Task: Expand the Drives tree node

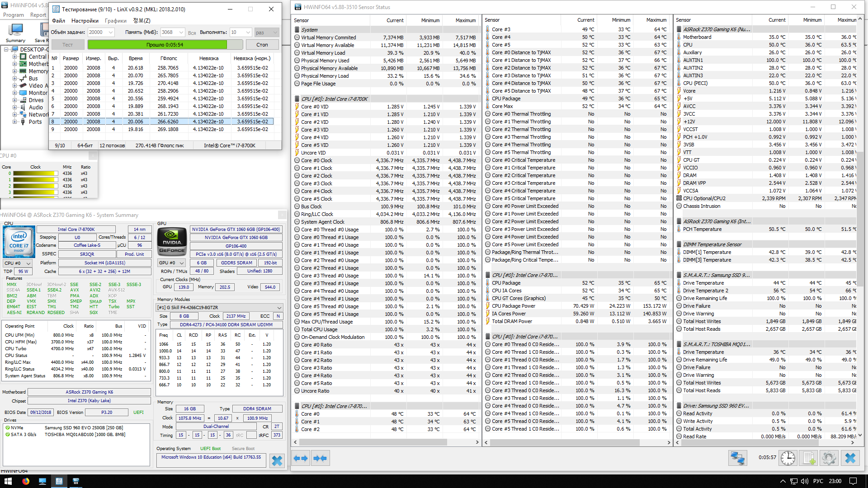Action: pos(15,100)
